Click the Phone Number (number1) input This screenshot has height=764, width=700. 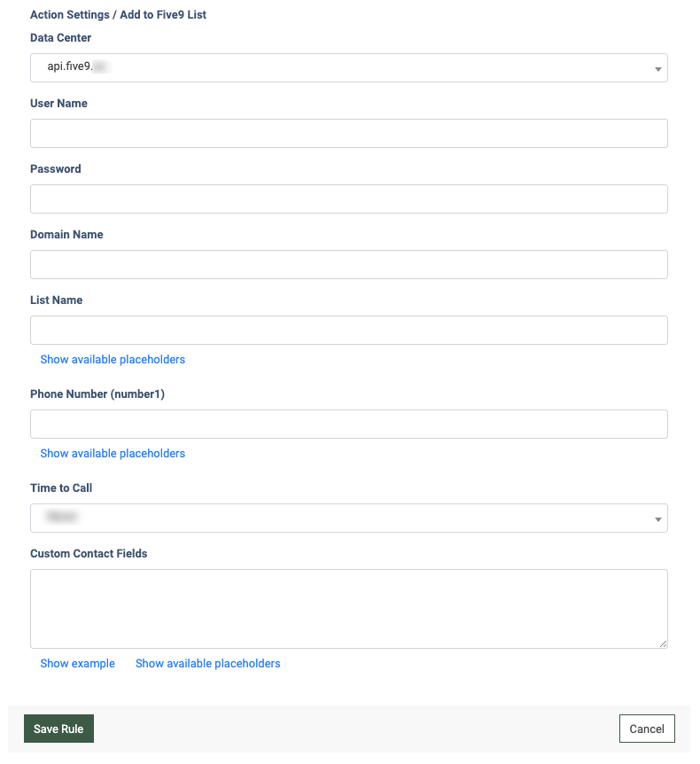[x=348, y=424]
